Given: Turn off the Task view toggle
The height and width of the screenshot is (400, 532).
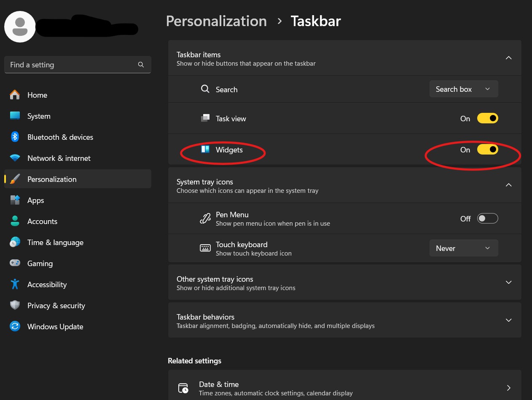Looking at the screenshot, I should (x=487, y=118).
